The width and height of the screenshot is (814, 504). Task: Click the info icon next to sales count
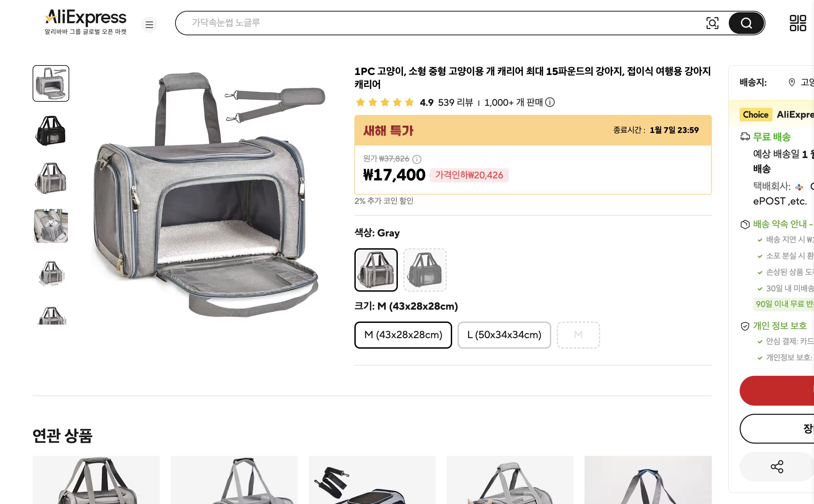551,103
